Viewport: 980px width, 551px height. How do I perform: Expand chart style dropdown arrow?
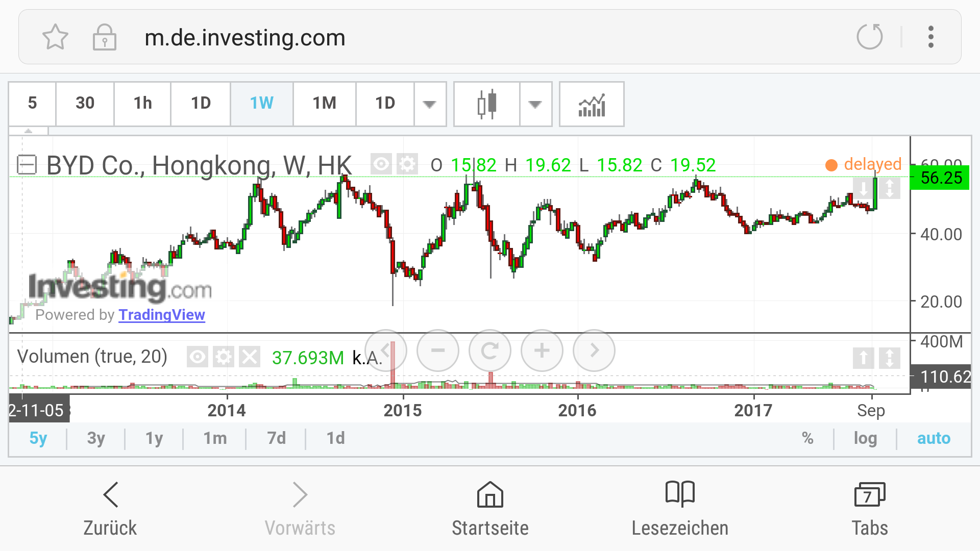point(535,104)
